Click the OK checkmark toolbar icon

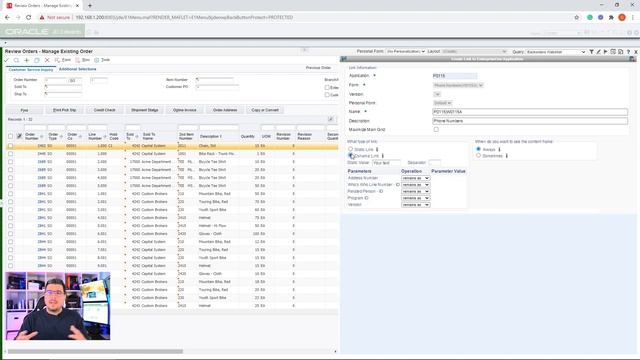click(7, 60)
